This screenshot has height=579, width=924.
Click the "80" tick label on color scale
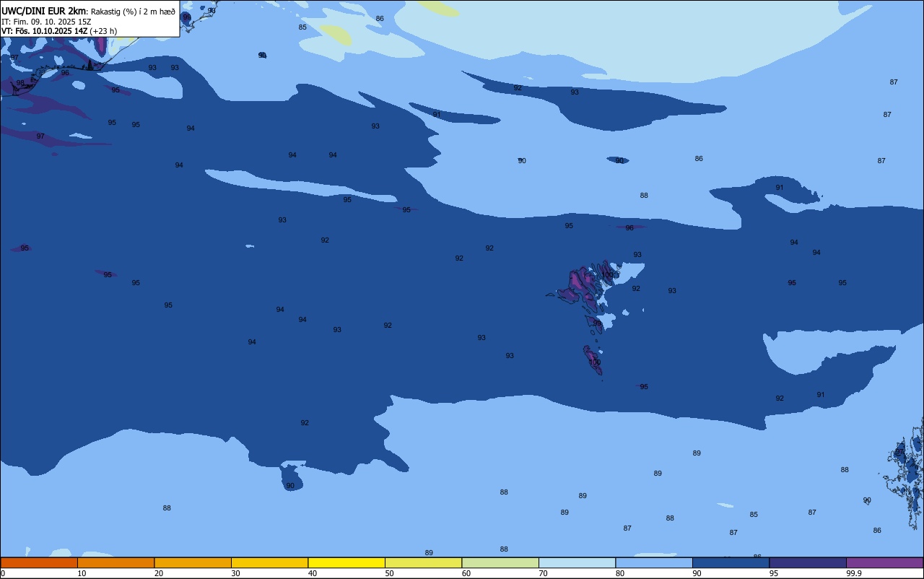(620, 573)
